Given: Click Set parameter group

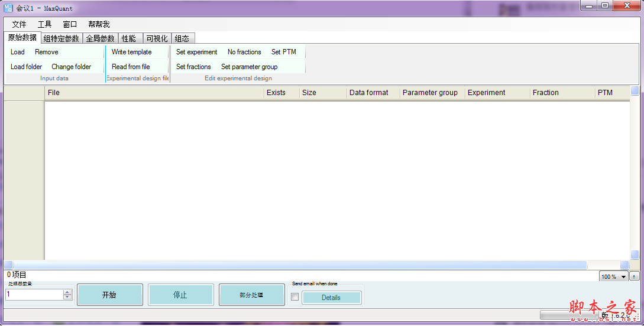Looking at the screenshot, I should click(250, 66).
